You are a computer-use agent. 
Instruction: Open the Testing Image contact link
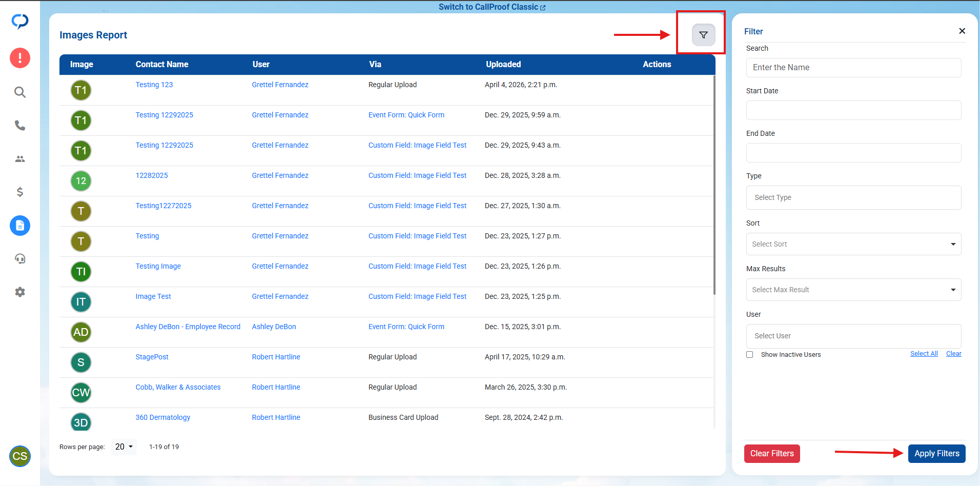158,266
